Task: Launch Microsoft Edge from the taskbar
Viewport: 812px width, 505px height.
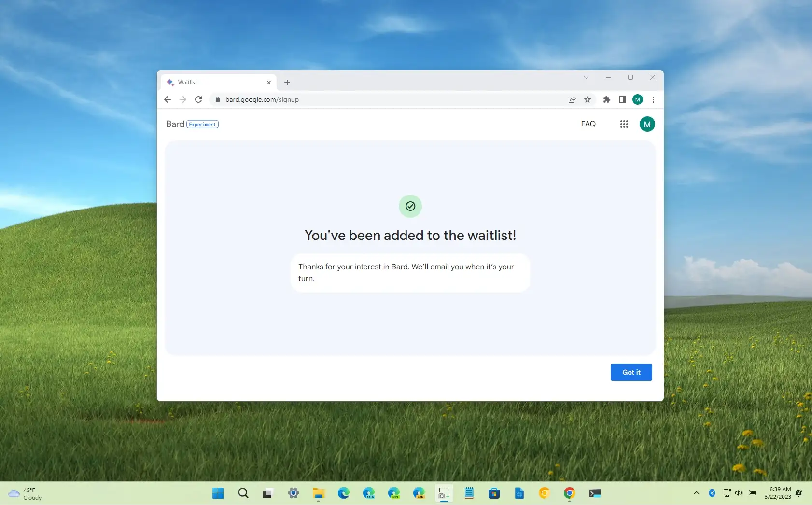Action: [x=344, y=493]
